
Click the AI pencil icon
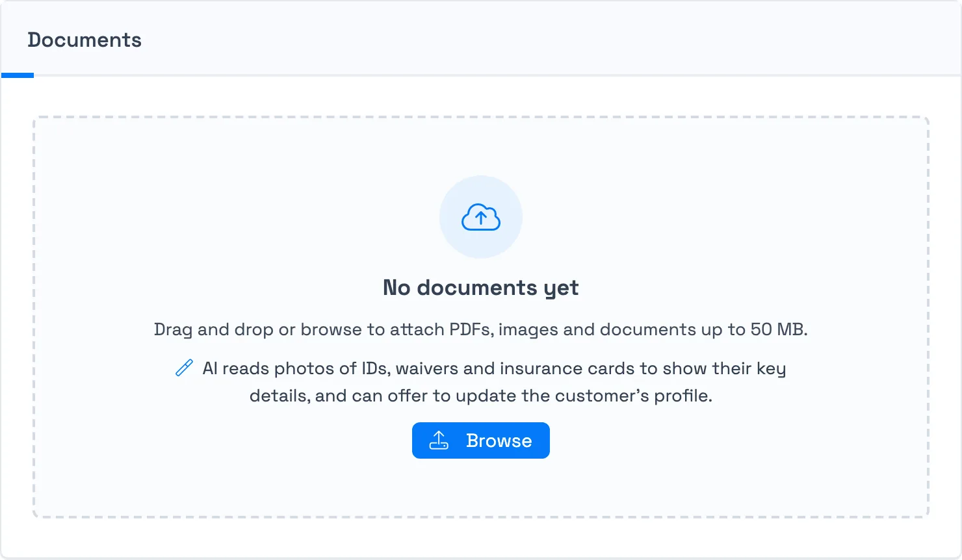point(184,368)
